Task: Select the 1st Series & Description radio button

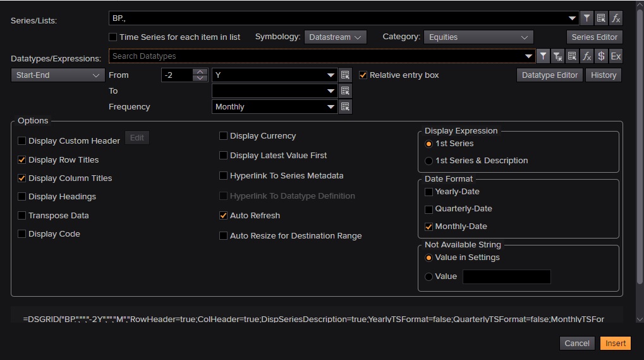Action: [x=429, y=161]
